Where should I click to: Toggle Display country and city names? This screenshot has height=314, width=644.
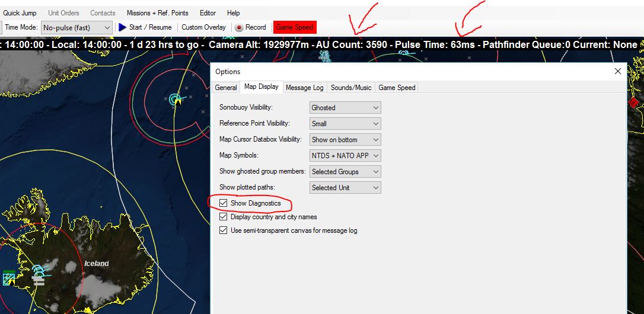(224, 217)
